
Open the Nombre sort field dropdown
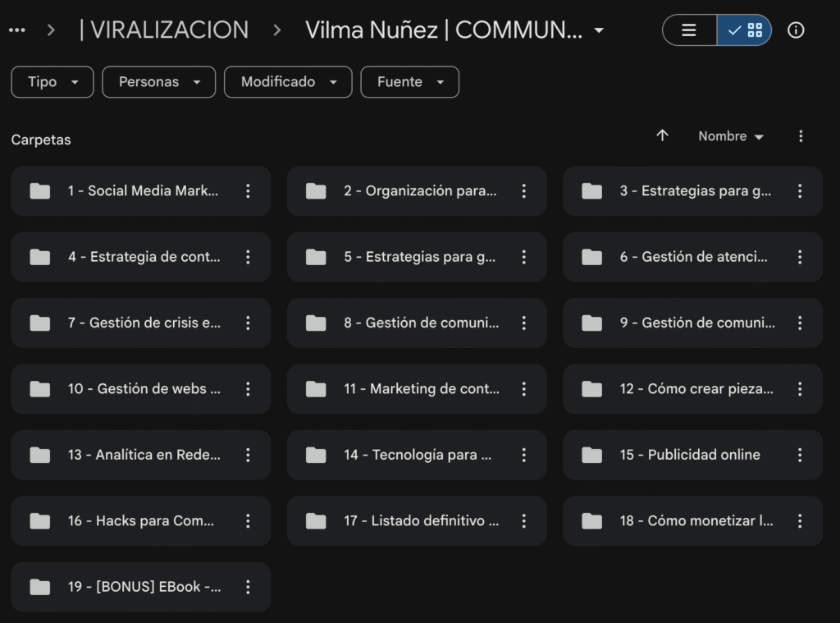click(730, 136)
